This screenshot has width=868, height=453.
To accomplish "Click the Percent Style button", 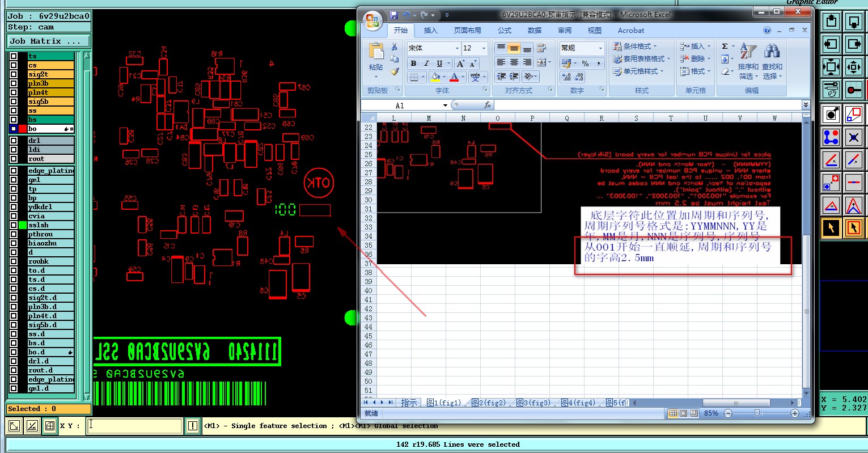I will [585, 63].
